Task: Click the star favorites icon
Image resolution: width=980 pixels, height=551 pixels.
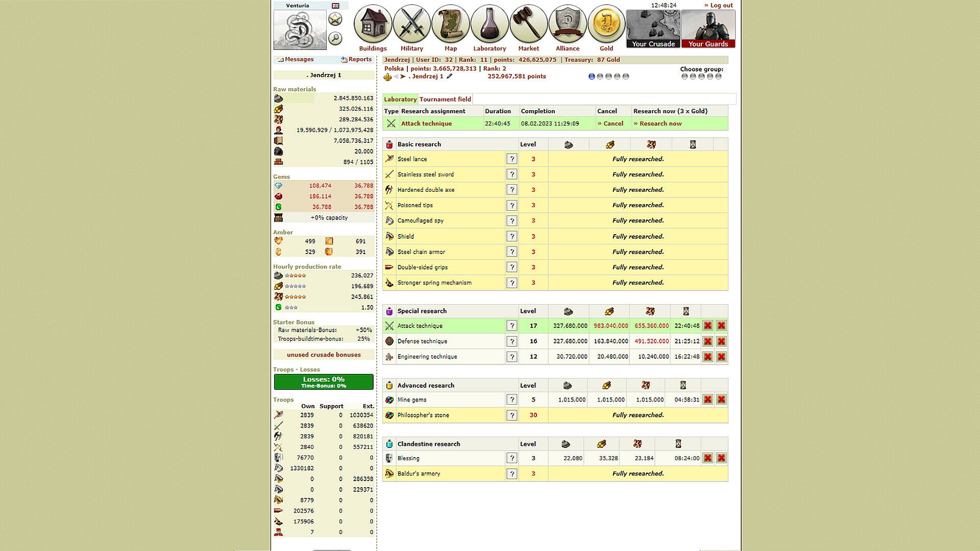Action: point(335,19)
